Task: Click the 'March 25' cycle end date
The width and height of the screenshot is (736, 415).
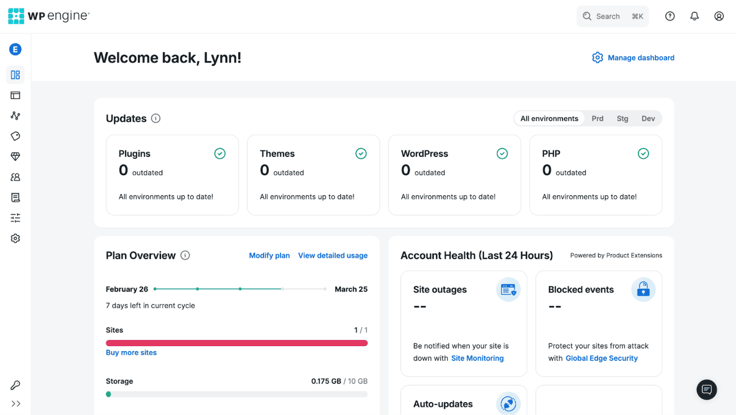Action: (x=351, y=289)
